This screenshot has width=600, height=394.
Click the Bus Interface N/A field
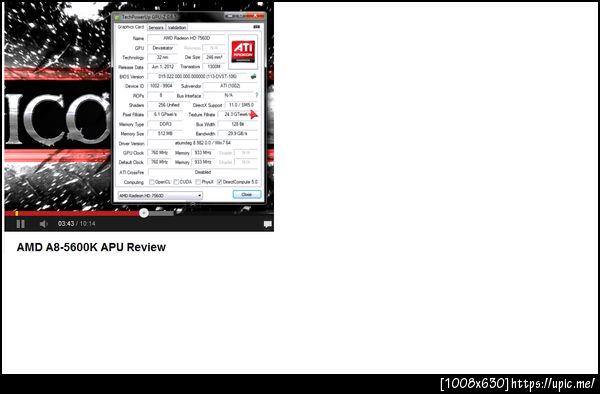[x=228, y=95]
